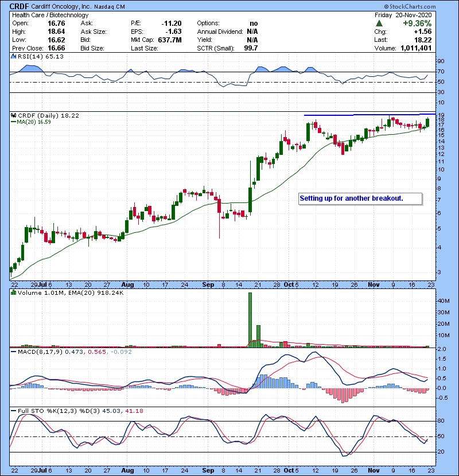459x476 pixels.
Task: Click the MACD histogram value -0.092
Action: pyautogui.click(x=121, y=352)
